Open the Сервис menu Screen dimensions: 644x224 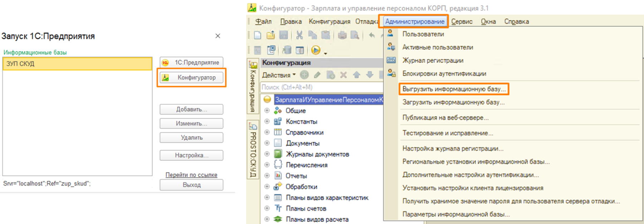(x=462, y=22)
